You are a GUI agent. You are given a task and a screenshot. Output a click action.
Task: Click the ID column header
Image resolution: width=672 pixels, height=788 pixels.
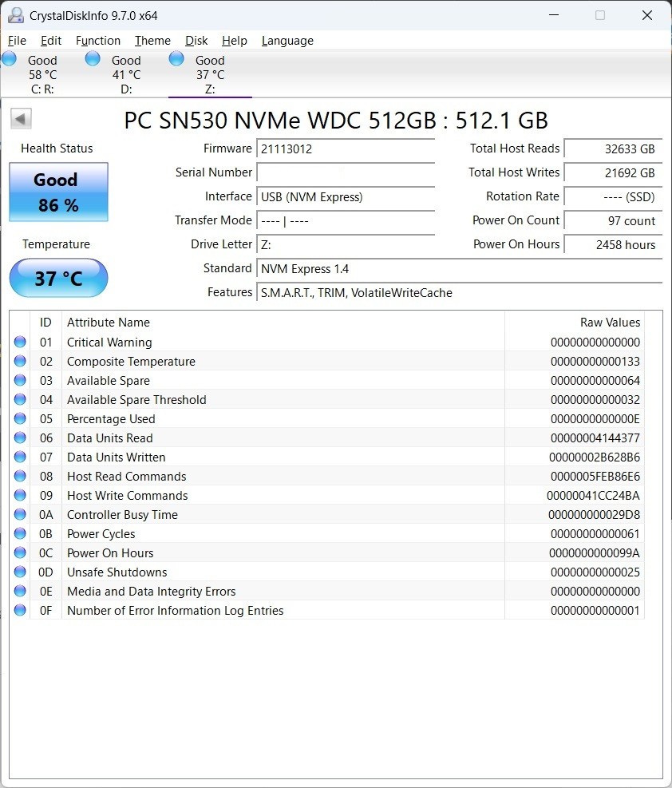(45, 322)
